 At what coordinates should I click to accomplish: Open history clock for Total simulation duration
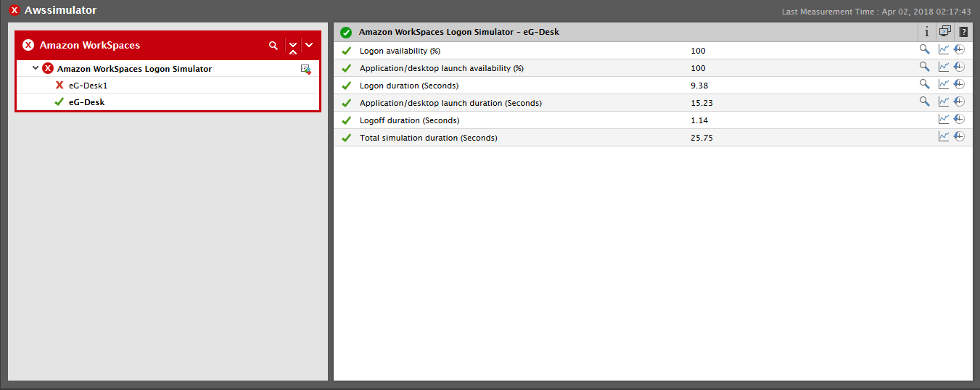[x=959, y=136]
